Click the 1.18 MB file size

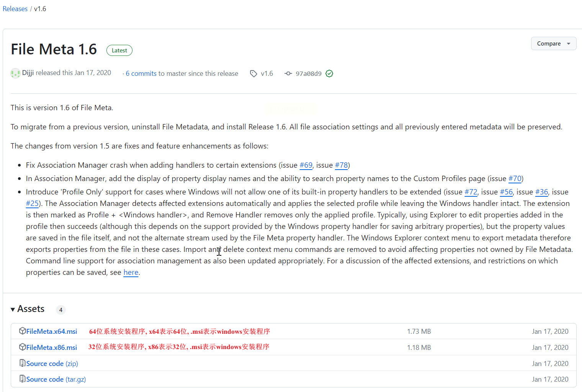point(419,347)
